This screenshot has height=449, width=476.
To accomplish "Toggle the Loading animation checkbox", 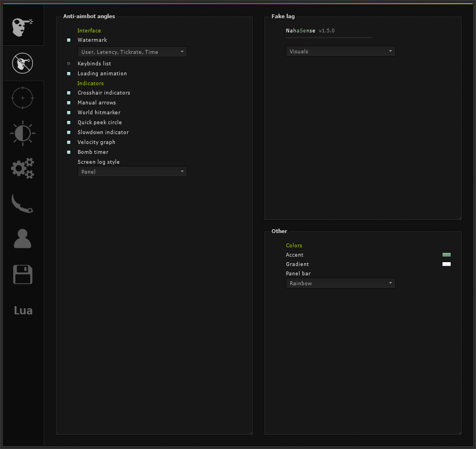I will tap(69, 74).
